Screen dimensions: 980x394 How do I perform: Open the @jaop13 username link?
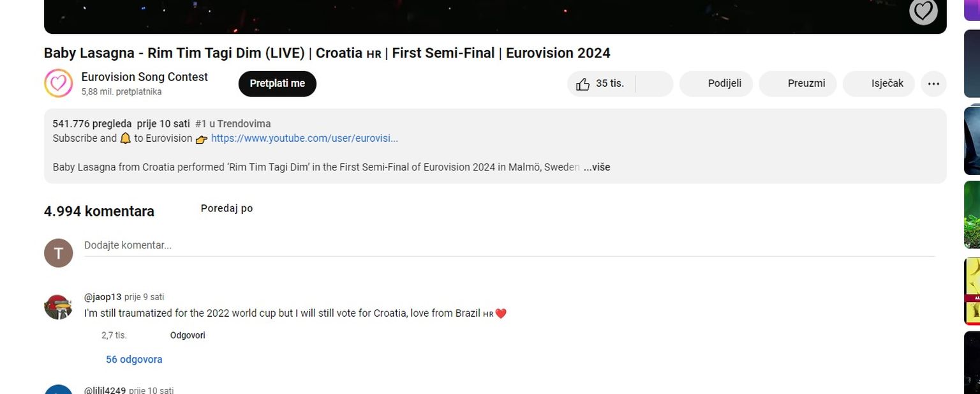103,297
